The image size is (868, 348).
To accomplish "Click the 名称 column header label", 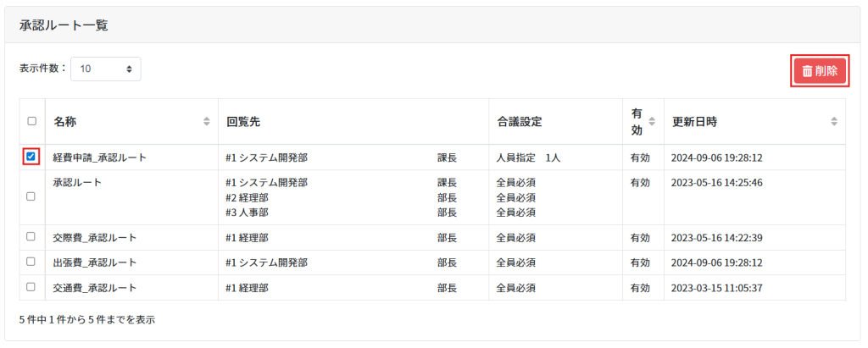I will (x=65, y=122).
